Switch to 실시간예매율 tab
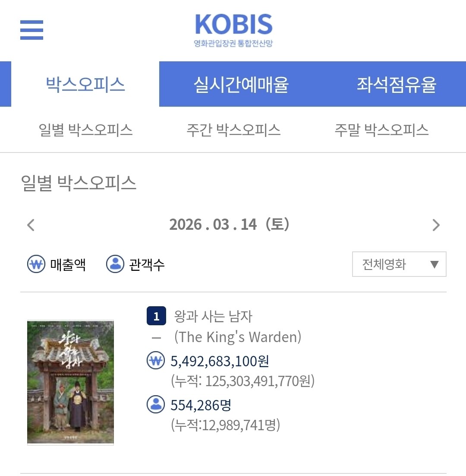The width and height of the screenshot is (466, 476). (241, 84)
